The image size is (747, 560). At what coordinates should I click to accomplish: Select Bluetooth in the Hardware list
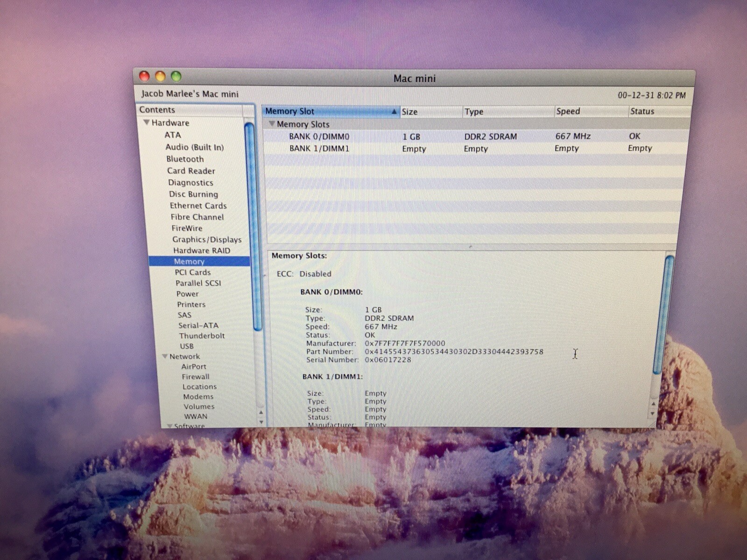click(x=184, y=159)
